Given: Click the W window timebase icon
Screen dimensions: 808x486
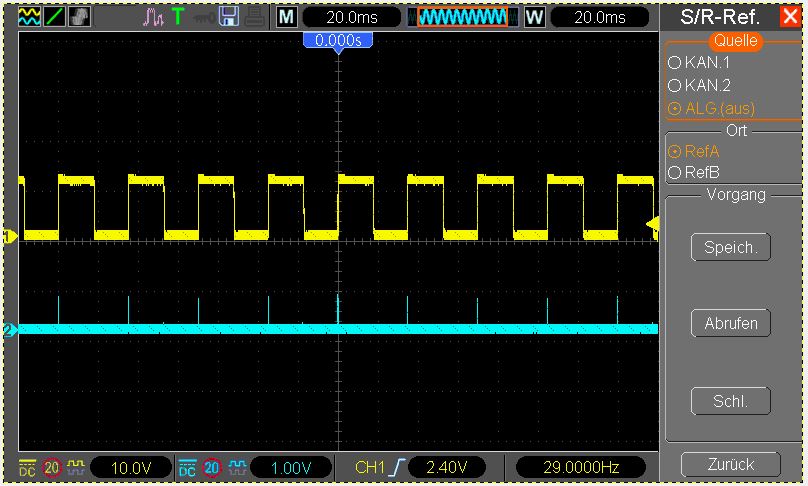Looking at the screenshot, I should coord(534,18).
